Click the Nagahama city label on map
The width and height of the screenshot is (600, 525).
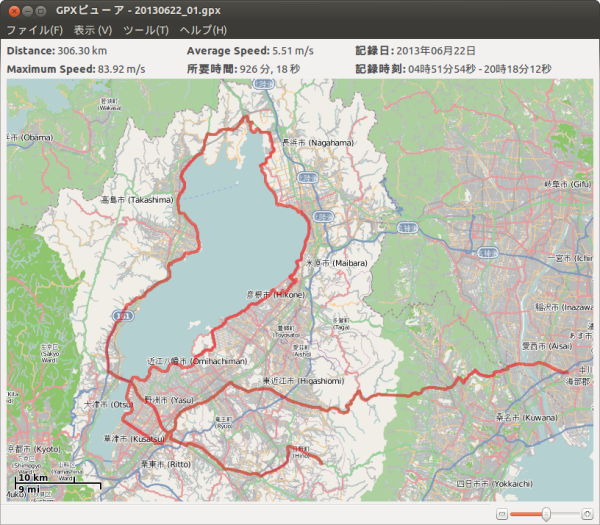click(x=316, y=143)
